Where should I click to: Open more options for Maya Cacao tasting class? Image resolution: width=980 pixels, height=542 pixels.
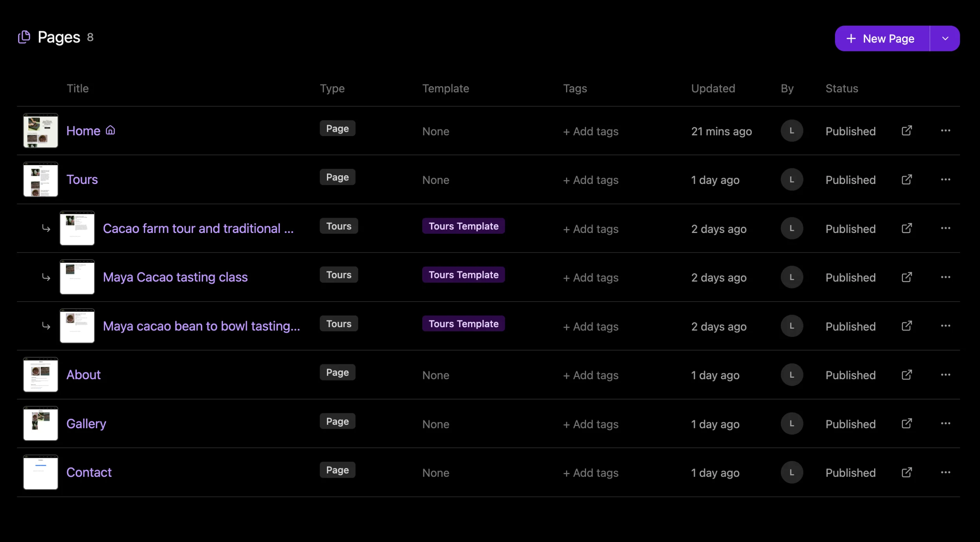coord(946,277)
